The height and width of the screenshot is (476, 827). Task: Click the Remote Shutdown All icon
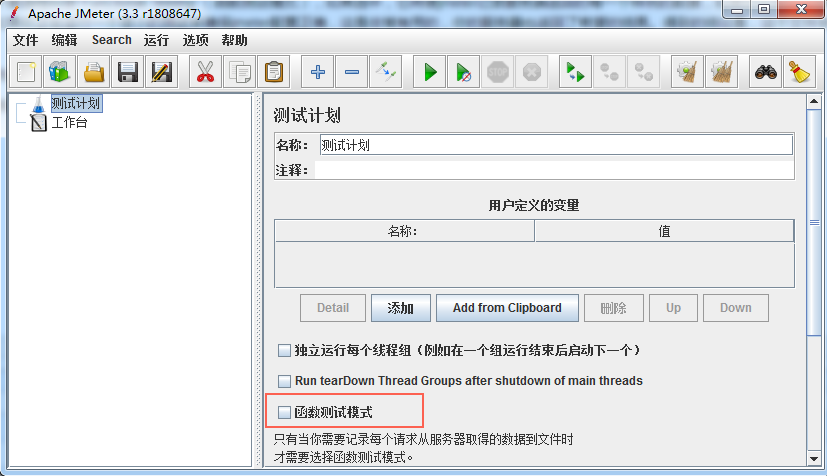tap(643, 72)
